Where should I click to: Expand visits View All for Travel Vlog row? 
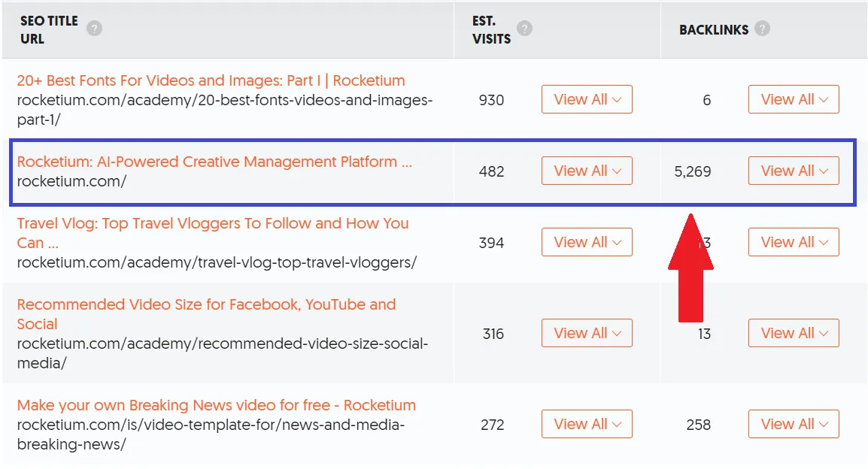(587, 242)
